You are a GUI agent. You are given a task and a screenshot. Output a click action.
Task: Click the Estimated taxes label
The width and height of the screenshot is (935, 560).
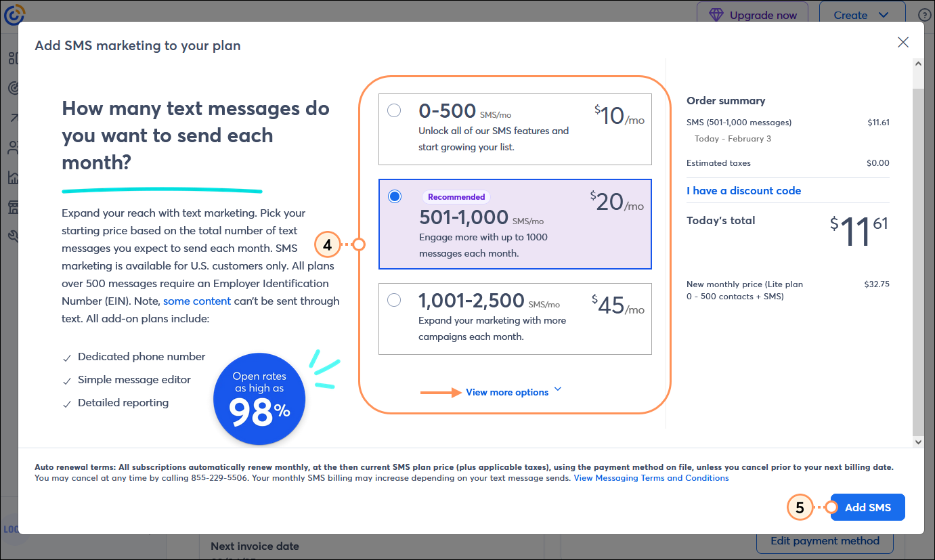pos(718,163)
